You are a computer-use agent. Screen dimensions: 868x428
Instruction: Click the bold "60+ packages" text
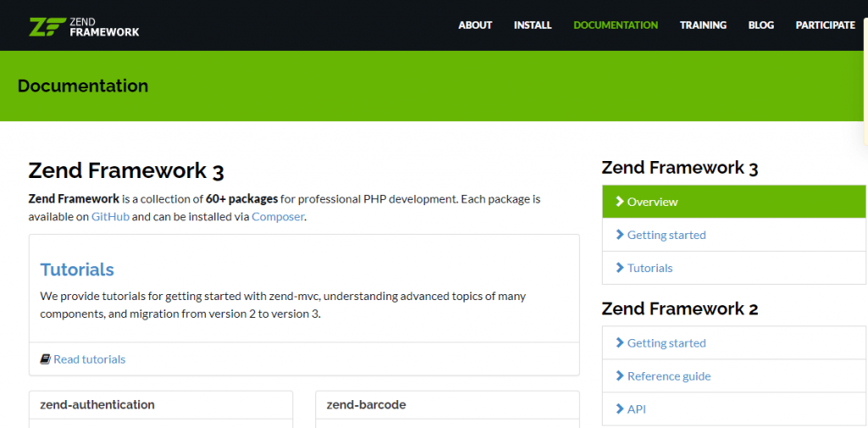242,199
